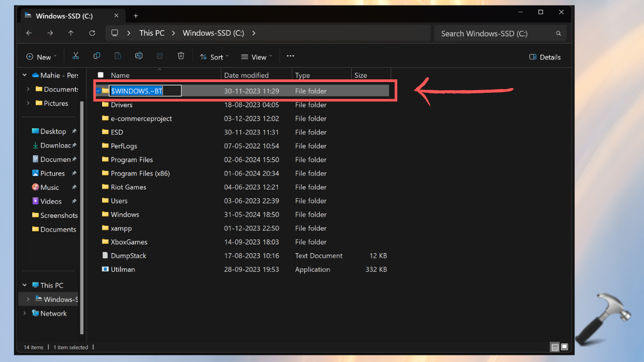Click the This PC monitor icon in address bar
This screenshot has width=644, height=362.
115,33
